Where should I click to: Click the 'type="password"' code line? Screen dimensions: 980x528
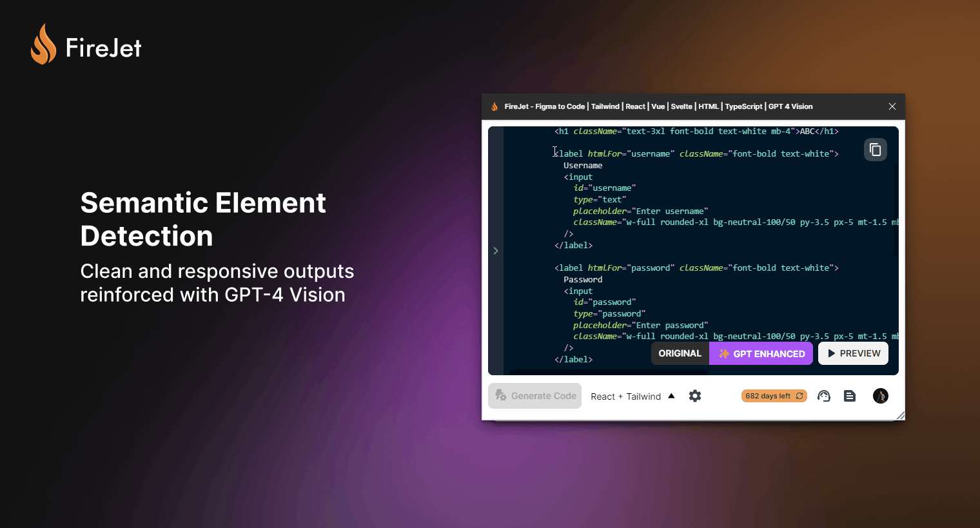[609, 314]
